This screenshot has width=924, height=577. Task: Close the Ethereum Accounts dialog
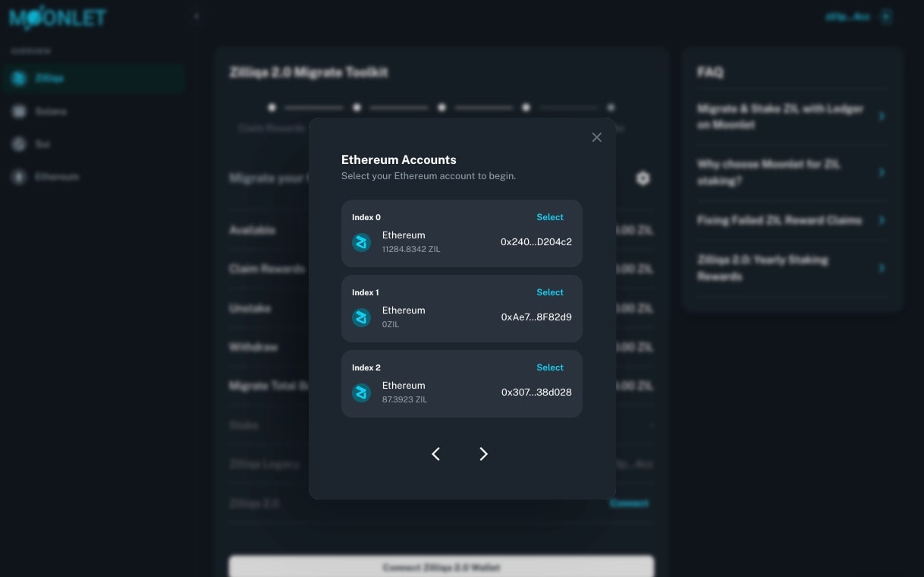click(x=596, y=137)
